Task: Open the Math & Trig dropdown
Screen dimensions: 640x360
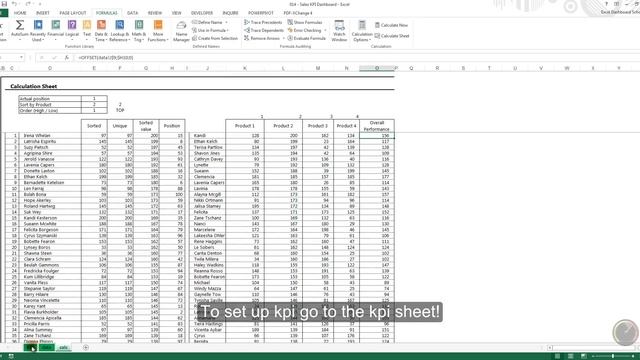Action: (x=139, y=31)
